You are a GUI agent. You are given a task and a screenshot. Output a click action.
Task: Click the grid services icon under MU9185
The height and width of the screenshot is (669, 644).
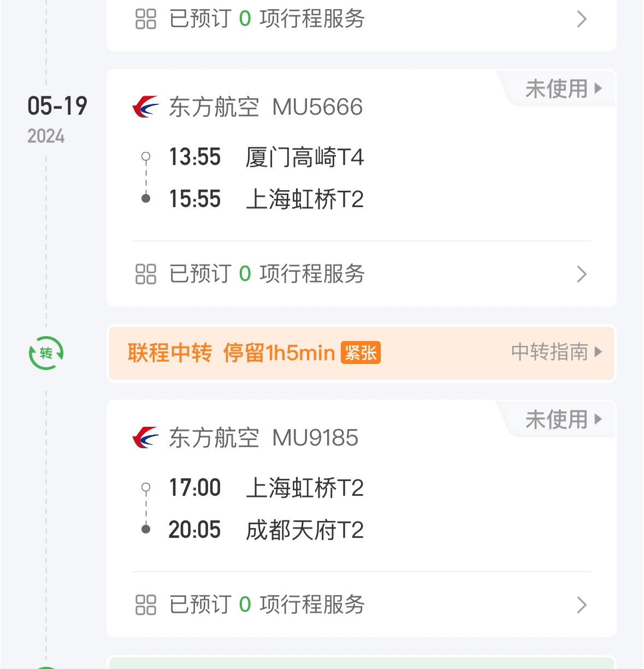(146, 605)
